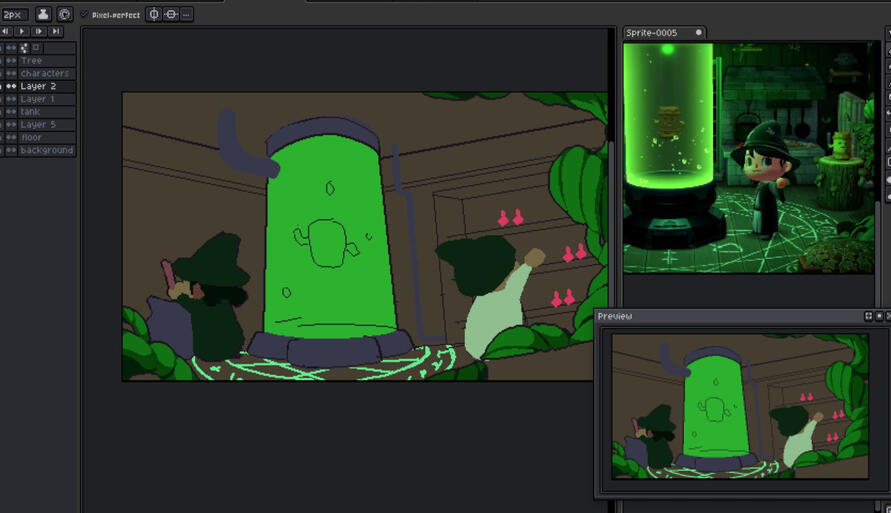Go to previous frame in timeline
Screen dimensions: 891x513
(x=6, y=32)
